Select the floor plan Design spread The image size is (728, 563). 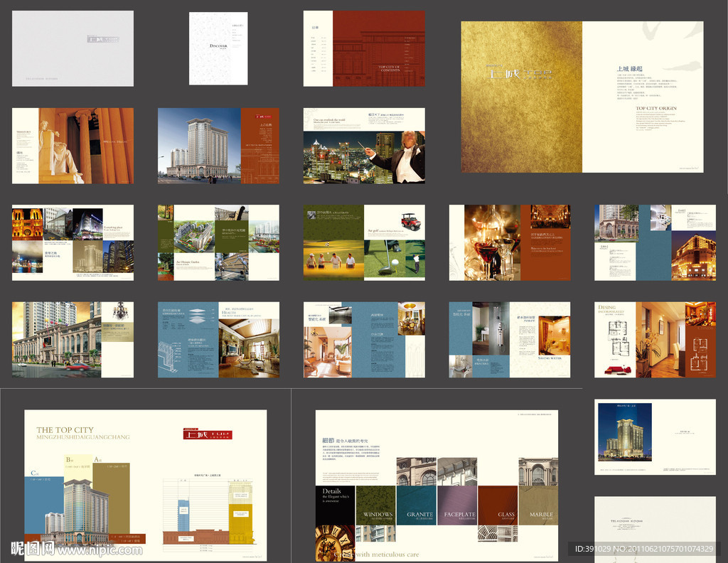655,339
